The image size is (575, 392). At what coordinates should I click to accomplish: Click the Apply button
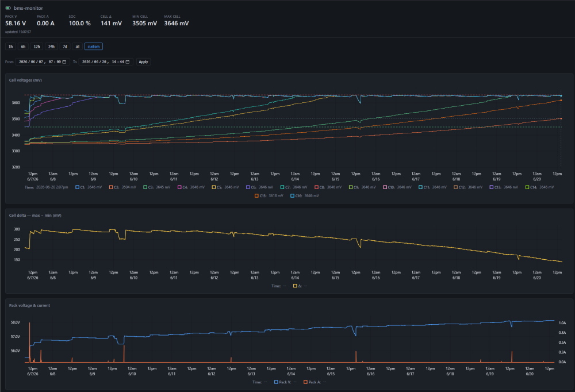[143, 62]
